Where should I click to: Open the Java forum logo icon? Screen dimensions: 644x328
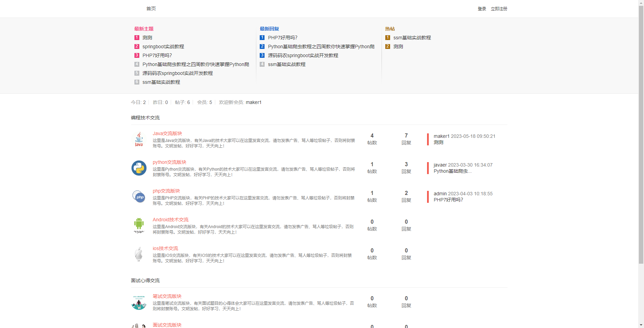[x=139, y=139]
